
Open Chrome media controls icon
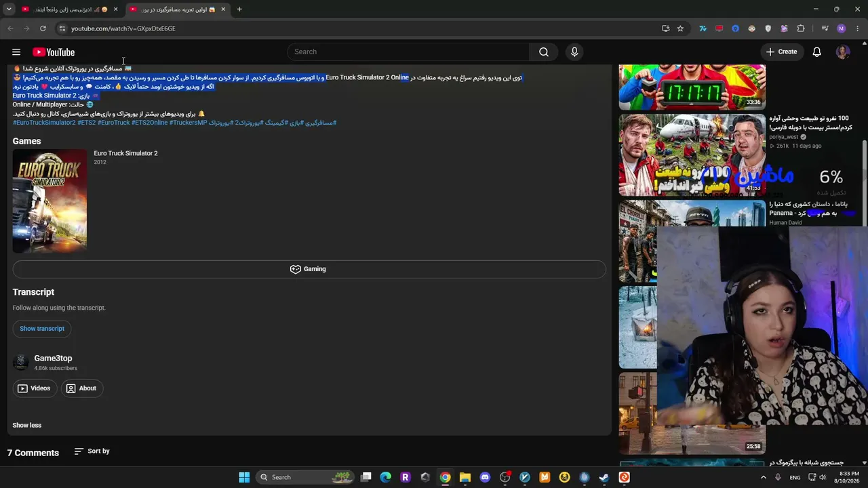point(825,28)
